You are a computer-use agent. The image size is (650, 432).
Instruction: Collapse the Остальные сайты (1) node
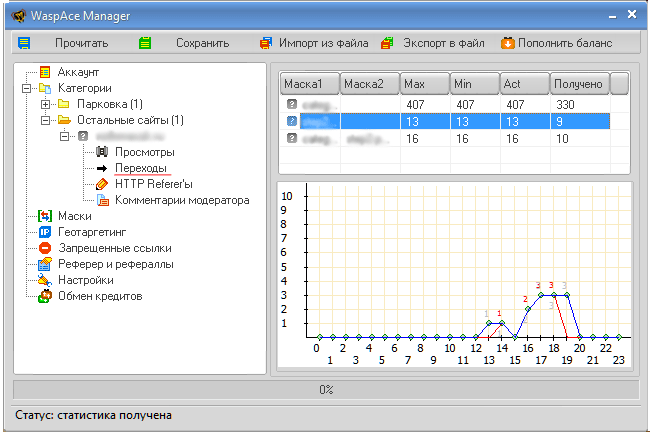(45, 120)
